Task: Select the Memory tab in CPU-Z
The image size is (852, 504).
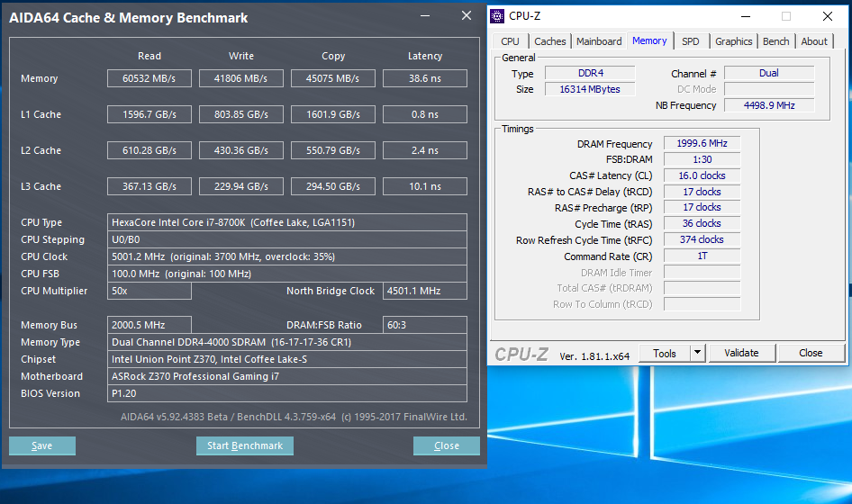Action: [x=649, y=40]
